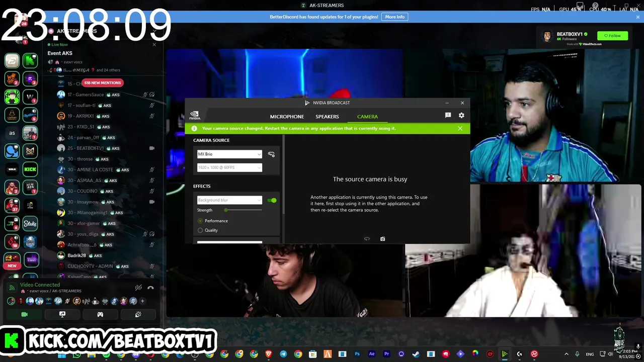
Task: Click the 518 NEW MENTIONS pill
Action: pyautogui.click(x=103, y=82)
